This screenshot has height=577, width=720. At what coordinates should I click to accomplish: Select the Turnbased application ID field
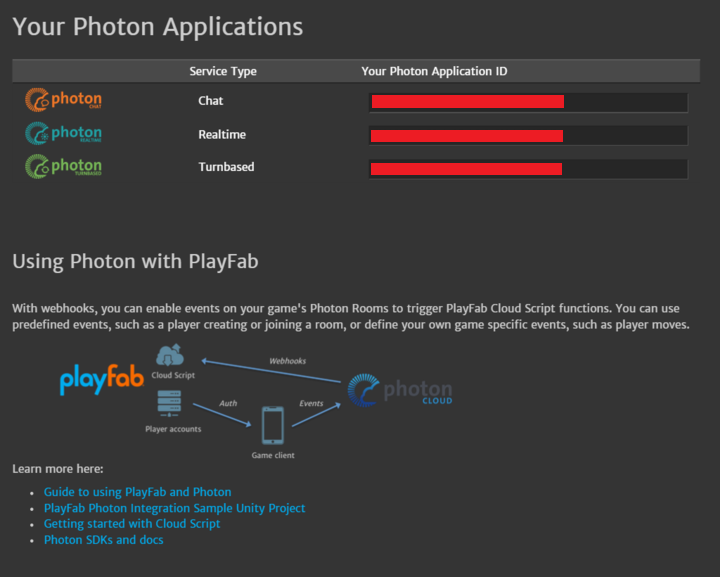pos(528,169)
